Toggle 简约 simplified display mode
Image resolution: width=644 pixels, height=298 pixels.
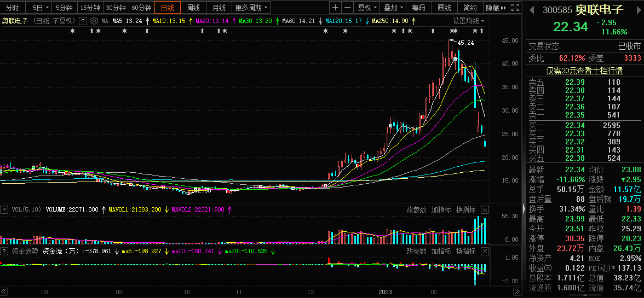470,8
